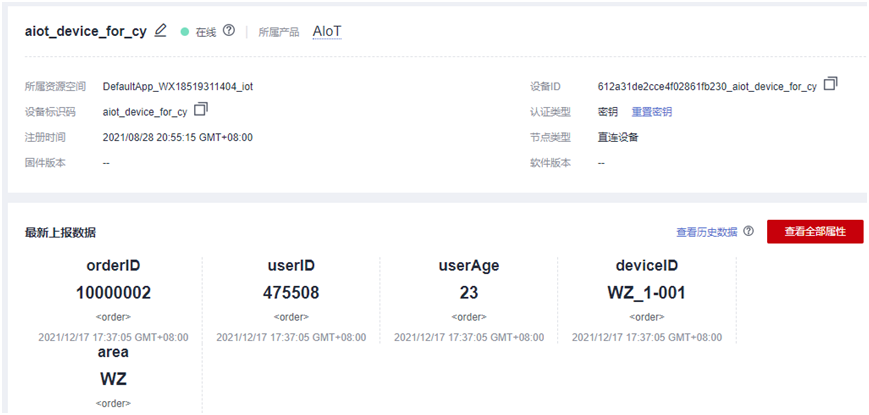Copy the device identifier aiot_device_for_cy

click(200, 110)
